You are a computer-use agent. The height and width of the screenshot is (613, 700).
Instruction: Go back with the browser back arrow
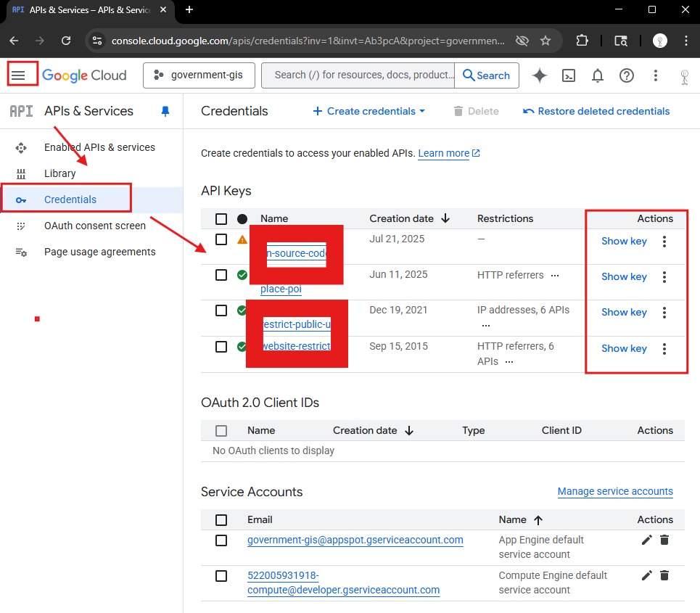(14, 41)
